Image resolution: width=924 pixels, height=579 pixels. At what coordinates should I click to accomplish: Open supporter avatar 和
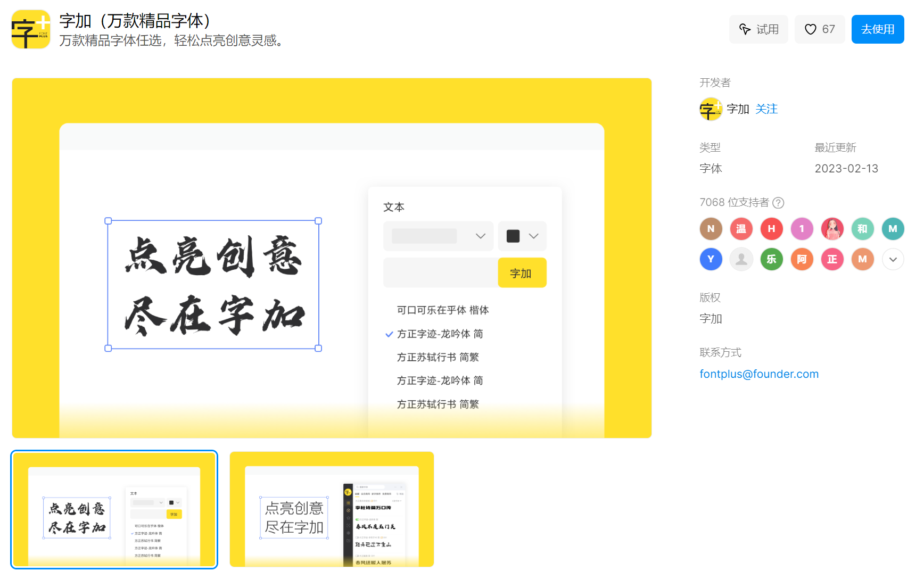(863, 229)
